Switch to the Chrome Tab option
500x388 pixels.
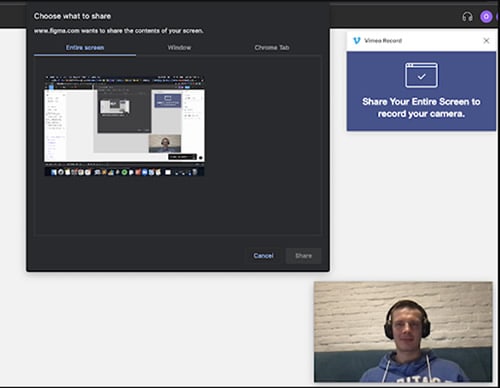(x=272, y=48)
